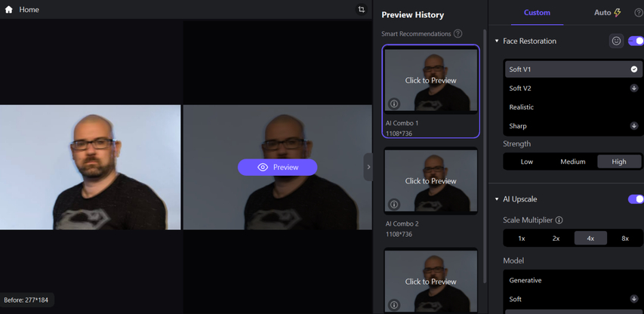Set Strength to High
644x314 pixels.
pos(619,162)
